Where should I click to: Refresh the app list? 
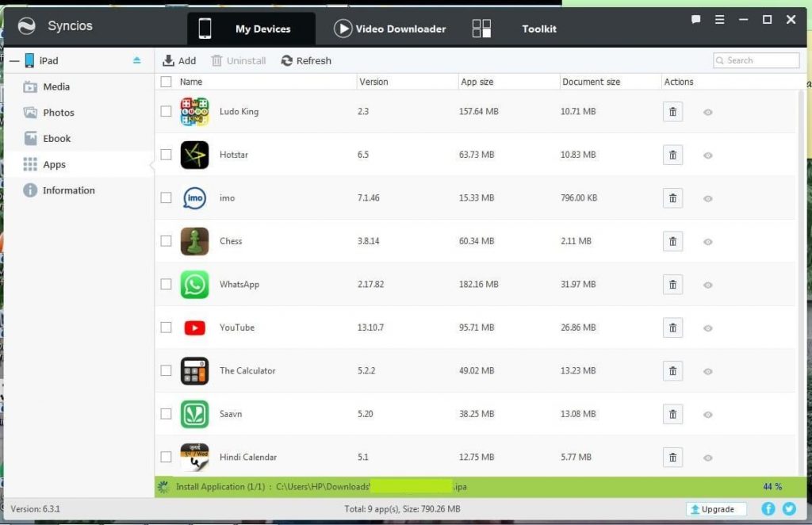[306, 60]
